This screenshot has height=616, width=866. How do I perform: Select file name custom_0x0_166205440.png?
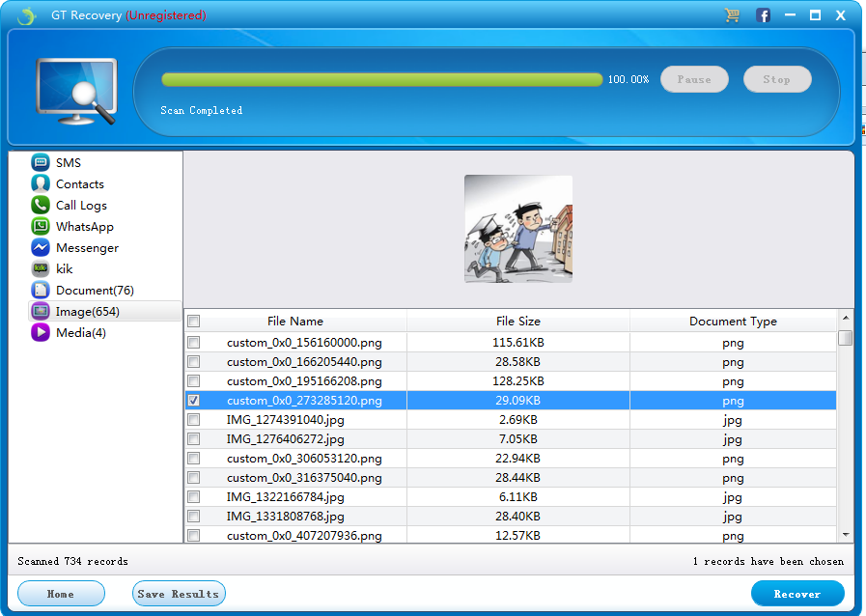[x=304, y=362]
